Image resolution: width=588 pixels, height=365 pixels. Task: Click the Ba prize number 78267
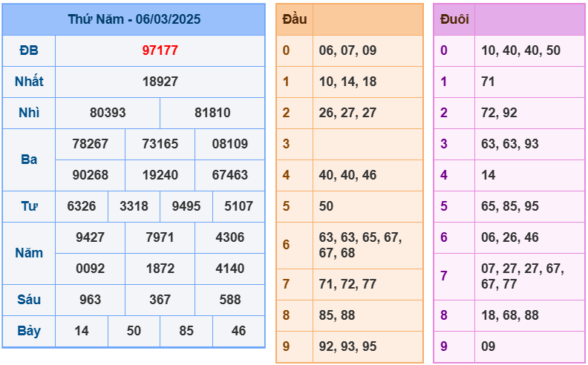coord(91,144)
